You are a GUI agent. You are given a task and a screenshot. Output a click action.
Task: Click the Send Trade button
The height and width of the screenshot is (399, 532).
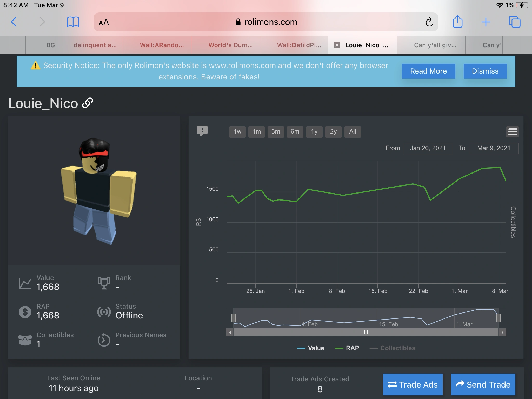(483, 384)
